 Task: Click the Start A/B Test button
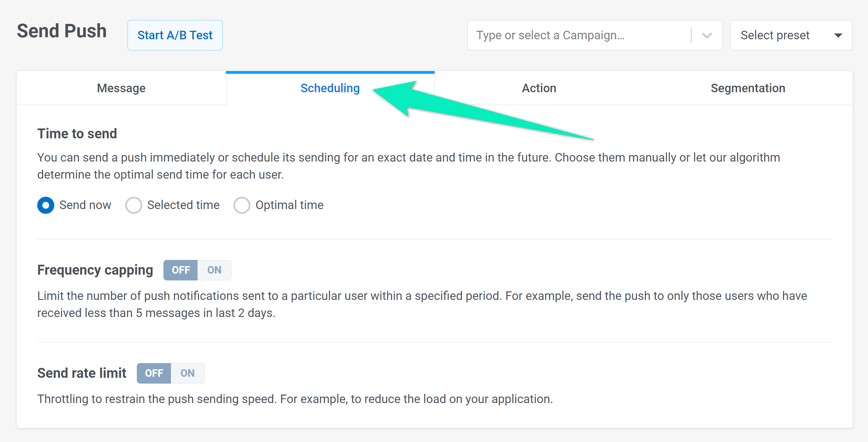[175, 35]
